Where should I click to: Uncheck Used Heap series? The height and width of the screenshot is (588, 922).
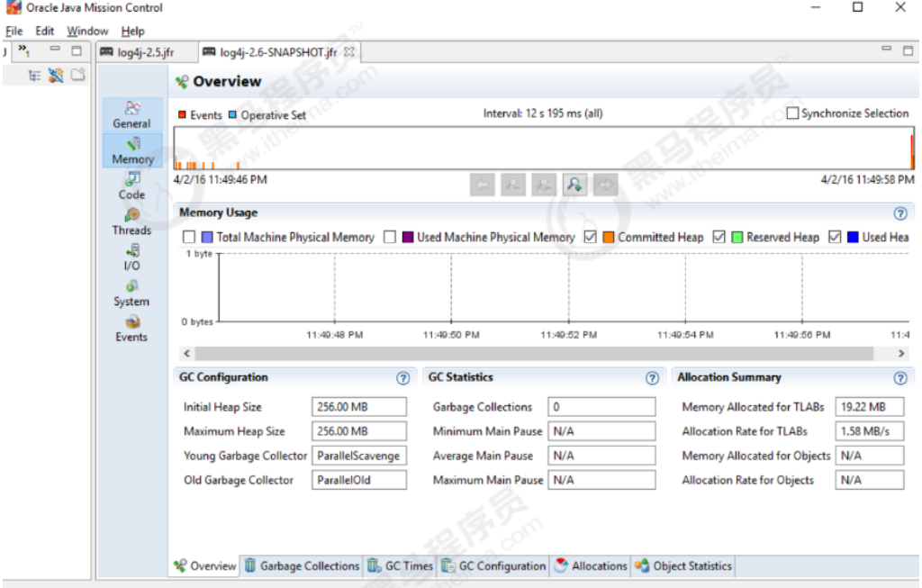835,237
